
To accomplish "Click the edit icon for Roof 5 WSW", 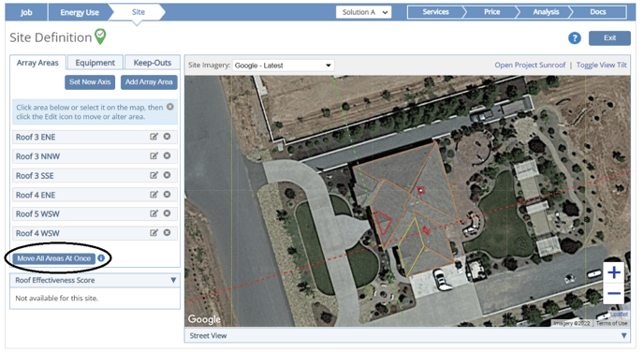I will (x=154, y=213).
